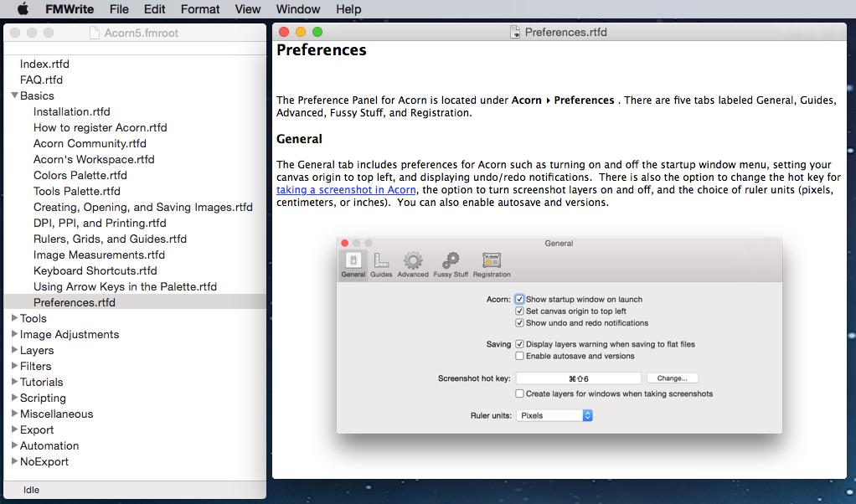Toggle Show startup window on launch
The height and width of the screenshot is (504, 856).
pyautogui.click(x=519, y=299)
